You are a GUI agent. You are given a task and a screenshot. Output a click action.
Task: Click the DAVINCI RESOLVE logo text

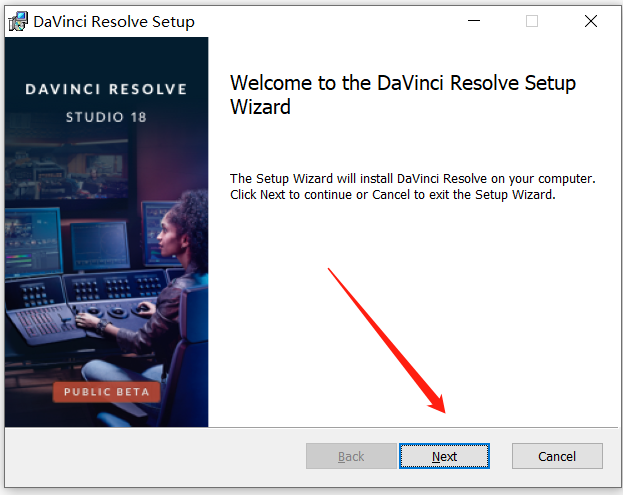[106, 89]
